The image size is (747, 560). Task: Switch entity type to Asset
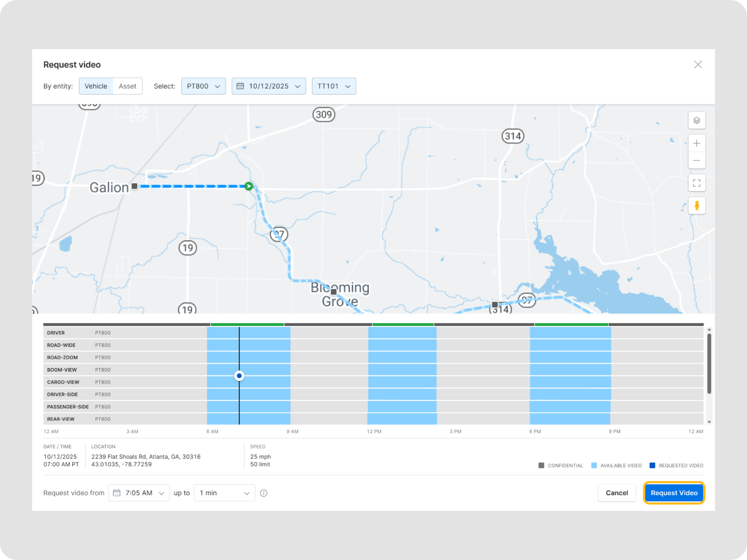coord(127,86)
